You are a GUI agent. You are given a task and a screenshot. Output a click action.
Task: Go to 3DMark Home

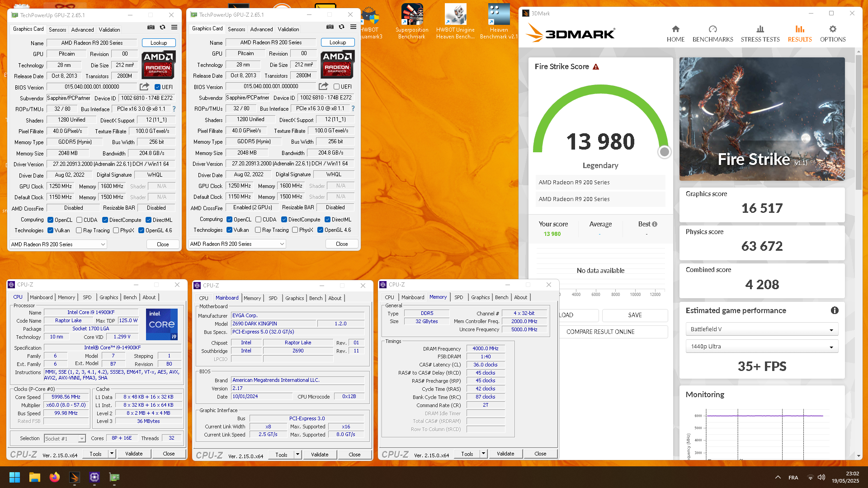pos(675,34)
